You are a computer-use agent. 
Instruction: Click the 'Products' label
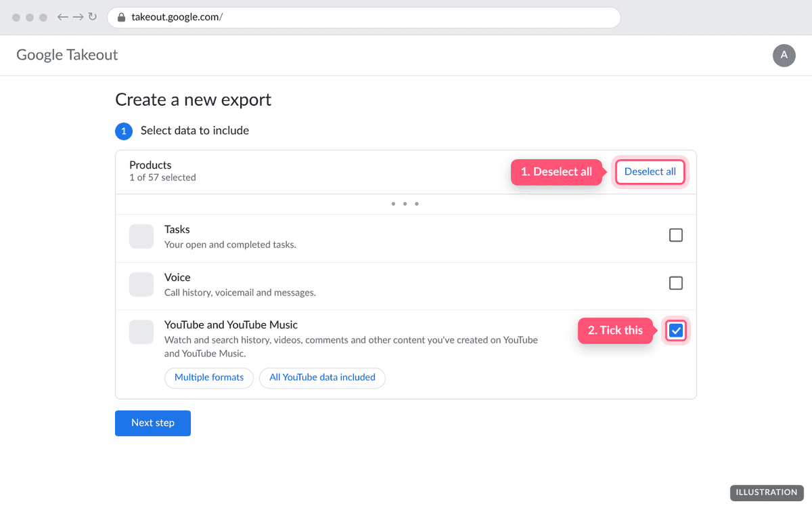tap(150, 165)
